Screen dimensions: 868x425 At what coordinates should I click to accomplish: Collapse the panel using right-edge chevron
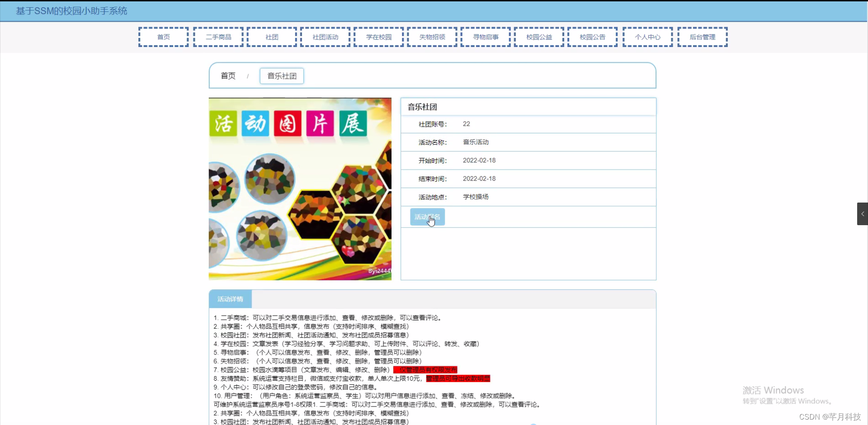point(863,214)
